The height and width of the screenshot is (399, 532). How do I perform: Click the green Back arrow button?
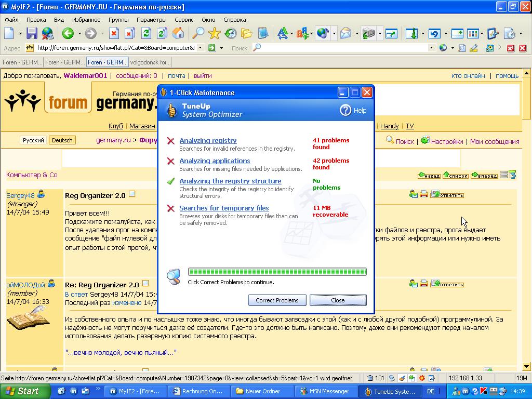[68, 33]
